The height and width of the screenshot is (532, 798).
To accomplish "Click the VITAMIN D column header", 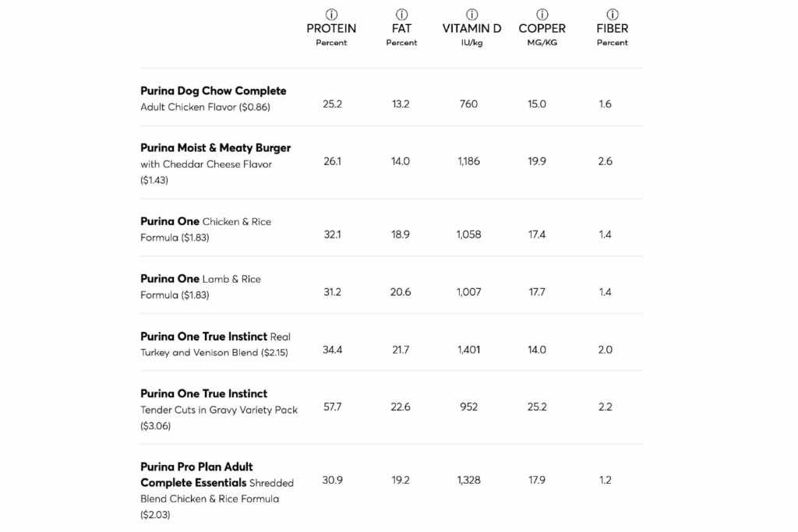I will [471, 29].
